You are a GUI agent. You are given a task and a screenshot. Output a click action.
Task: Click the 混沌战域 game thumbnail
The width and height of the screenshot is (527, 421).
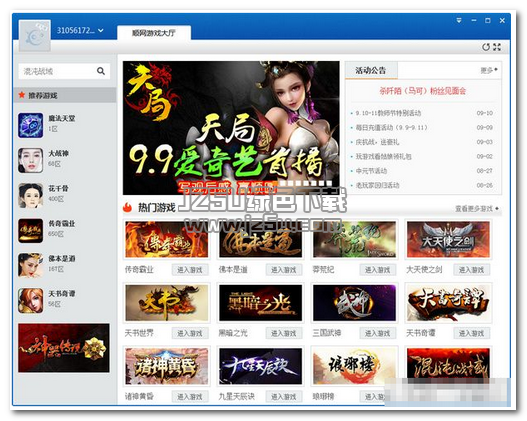pos(448,365)
